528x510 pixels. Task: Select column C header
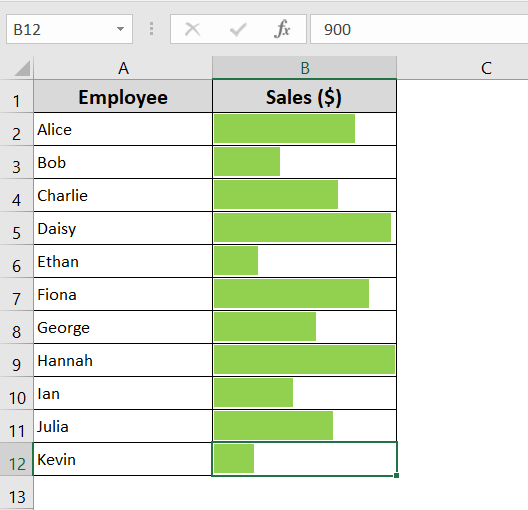(x=462, y=68)
